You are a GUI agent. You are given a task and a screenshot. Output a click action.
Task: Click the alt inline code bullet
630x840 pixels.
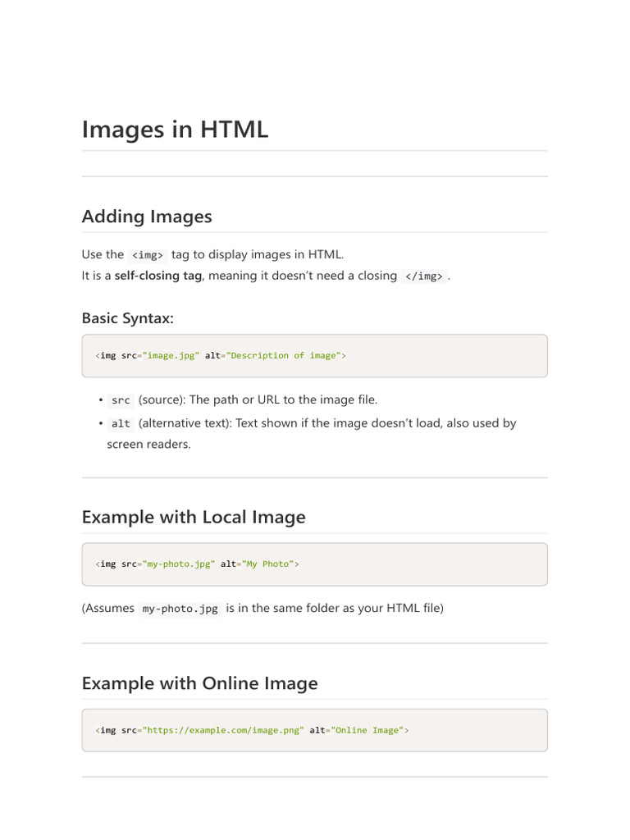click(121, 424)
